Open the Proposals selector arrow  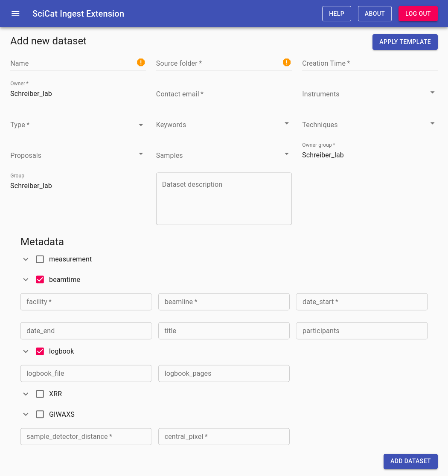coord(140,154)
